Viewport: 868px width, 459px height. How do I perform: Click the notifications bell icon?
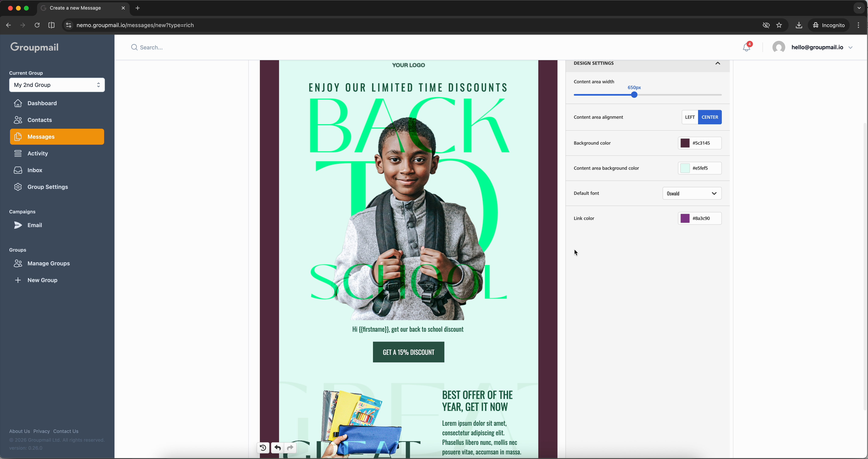(746, 47)
